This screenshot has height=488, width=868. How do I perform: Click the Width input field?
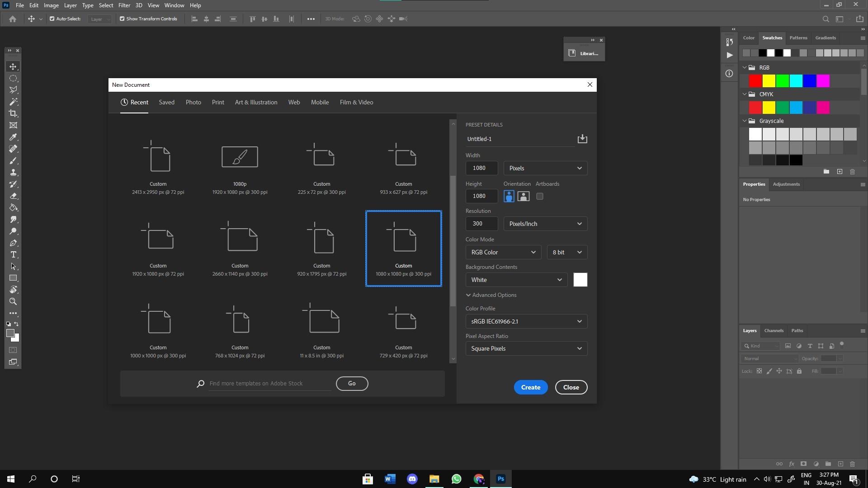tap(481, 168)
